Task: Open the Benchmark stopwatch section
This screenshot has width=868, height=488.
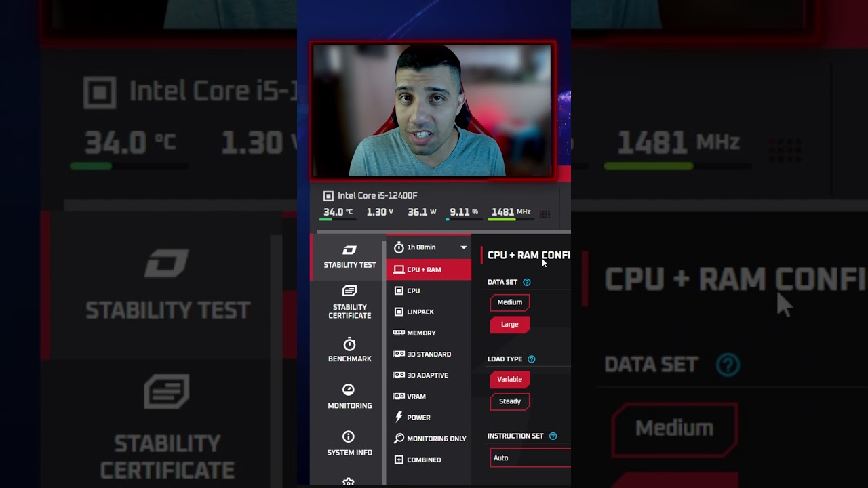Action: [349, 350]
